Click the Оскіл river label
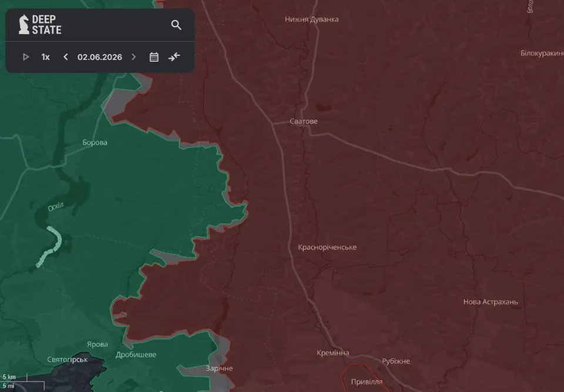The height and width of the screenshot is (392, 564). (56, 207)
